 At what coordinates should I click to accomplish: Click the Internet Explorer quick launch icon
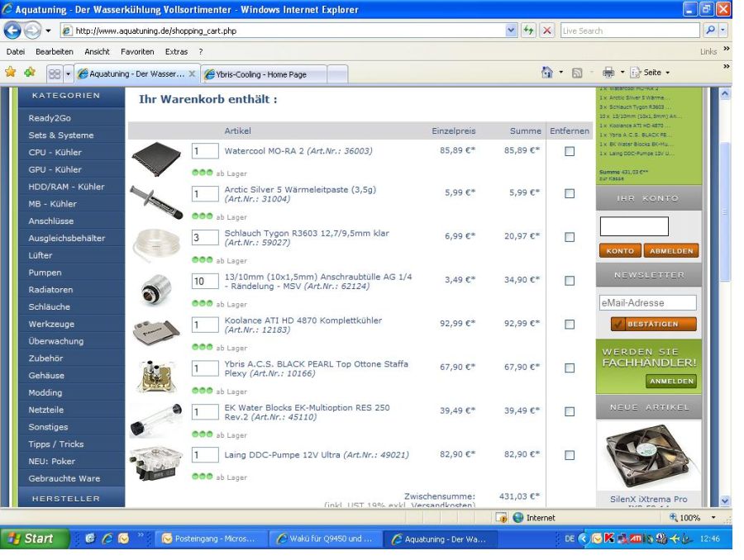point(107,539)
